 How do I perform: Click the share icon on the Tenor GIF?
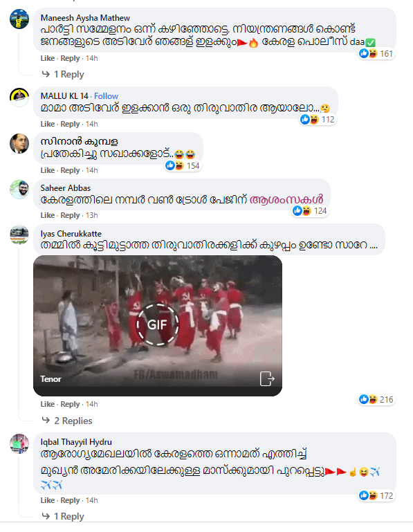coord(267,378)
